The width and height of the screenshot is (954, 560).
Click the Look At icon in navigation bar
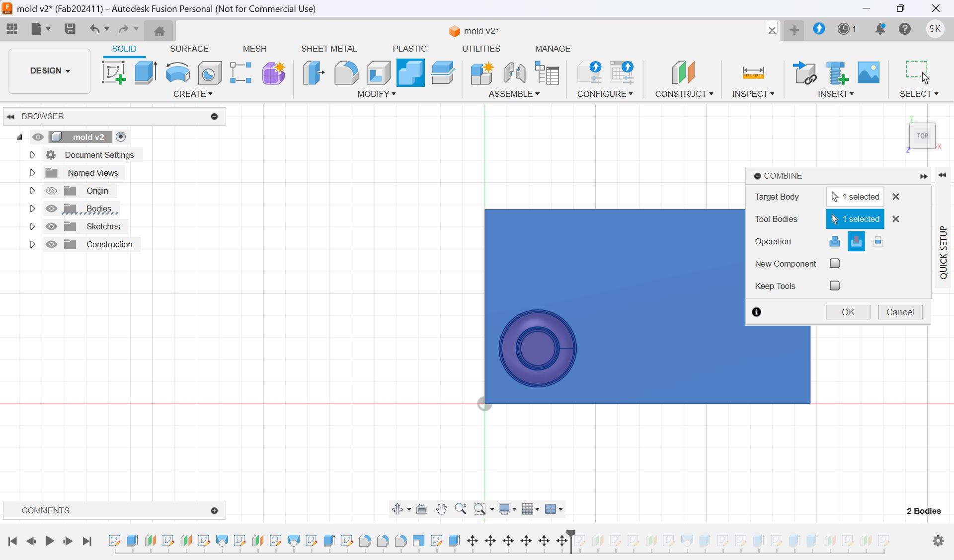[422, 509]
